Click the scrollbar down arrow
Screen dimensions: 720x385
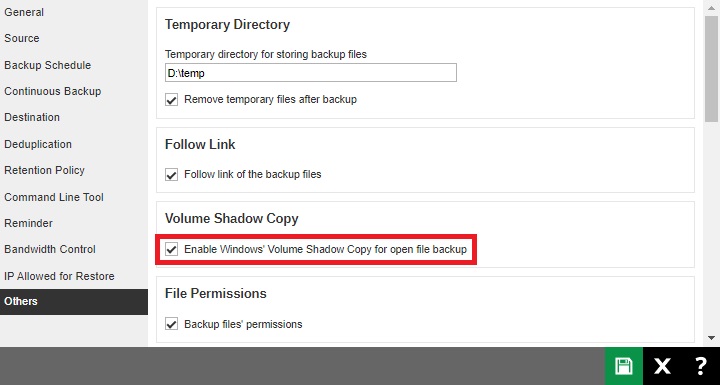pos(712,338)
